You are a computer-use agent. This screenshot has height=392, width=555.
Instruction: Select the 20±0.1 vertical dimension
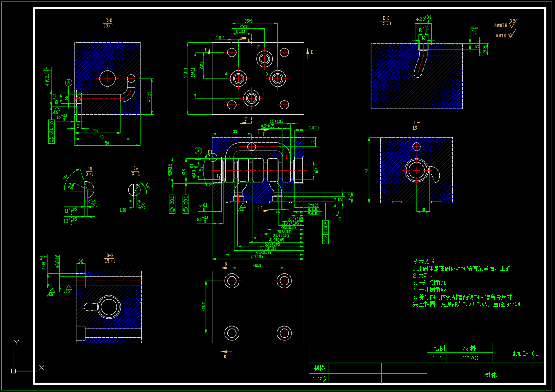(x=201, y=64)
